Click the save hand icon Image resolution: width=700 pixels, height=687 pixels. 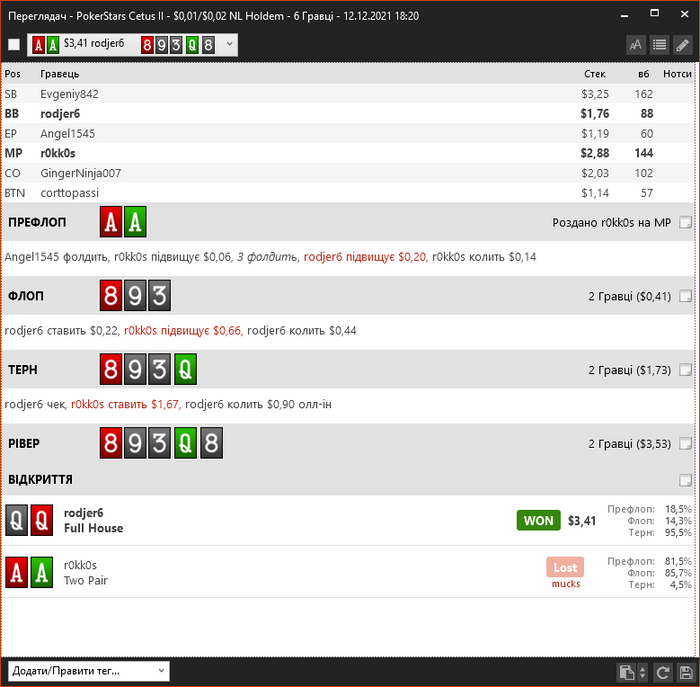686,672
